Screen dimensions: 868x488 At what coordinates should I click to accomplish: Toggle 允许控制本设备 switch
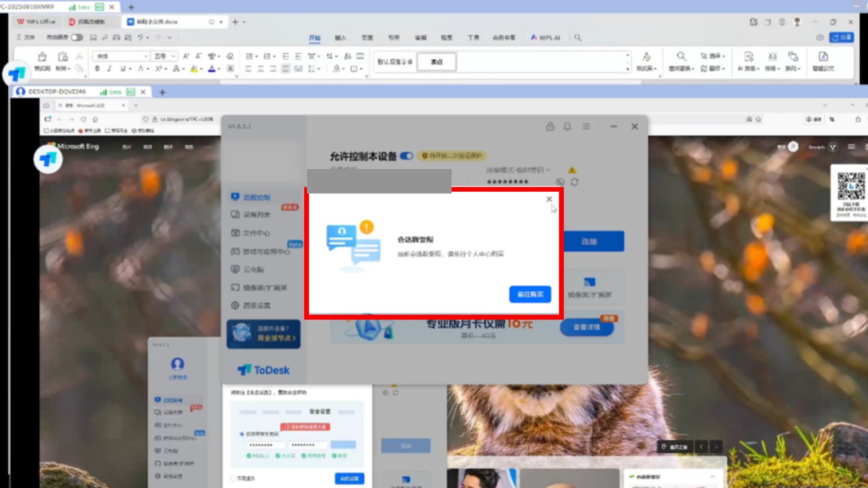click(x=406, y=156)
